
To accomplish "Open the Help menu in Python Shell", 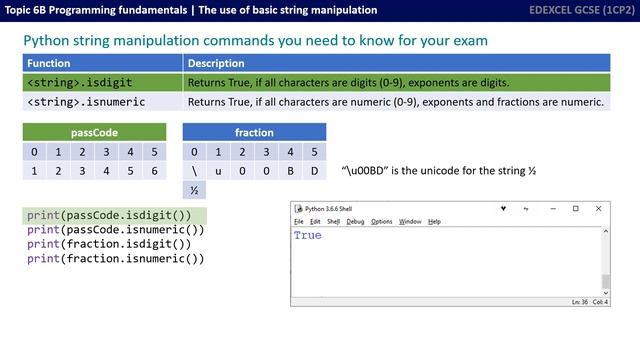I will point(434,222).
